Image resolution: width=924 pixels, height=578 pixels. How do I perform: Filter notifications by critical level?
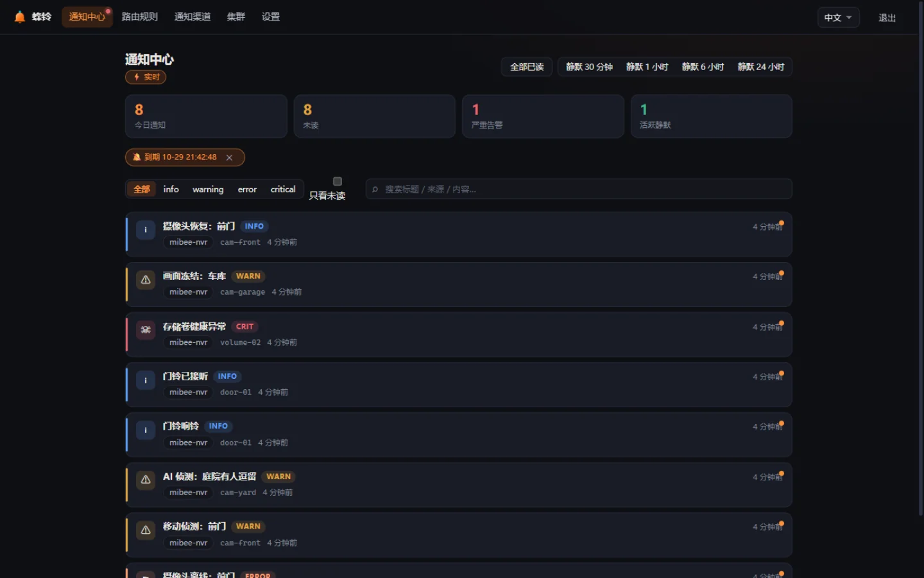click(x=283, y=189)
